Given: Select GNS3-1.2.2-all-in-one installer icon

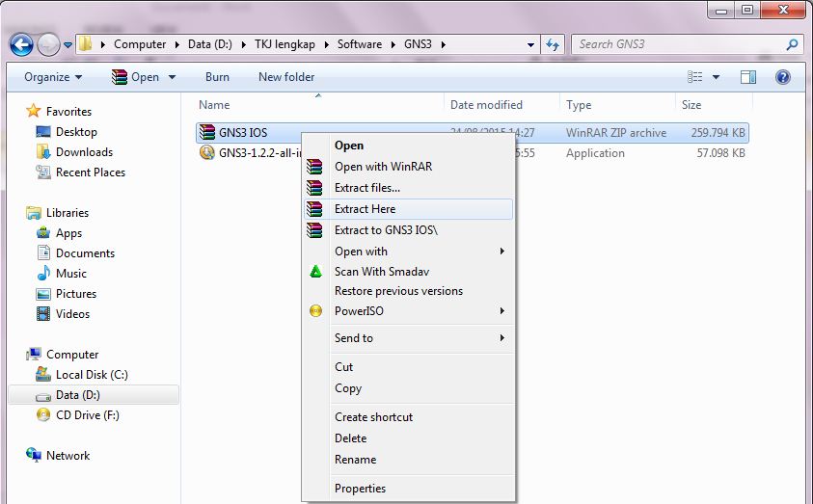Looking at the screenshot, I should pos(207,153).
